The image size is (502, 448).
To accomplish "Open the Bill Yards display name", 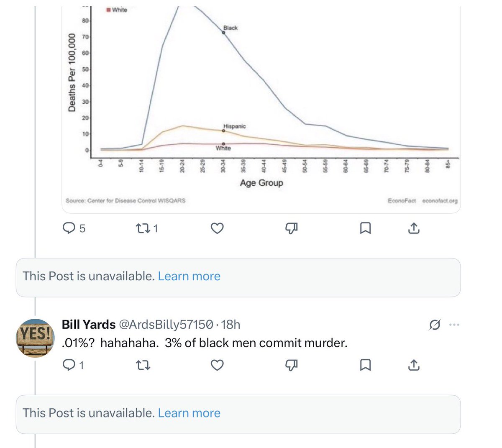I will (x=89, y=325).
